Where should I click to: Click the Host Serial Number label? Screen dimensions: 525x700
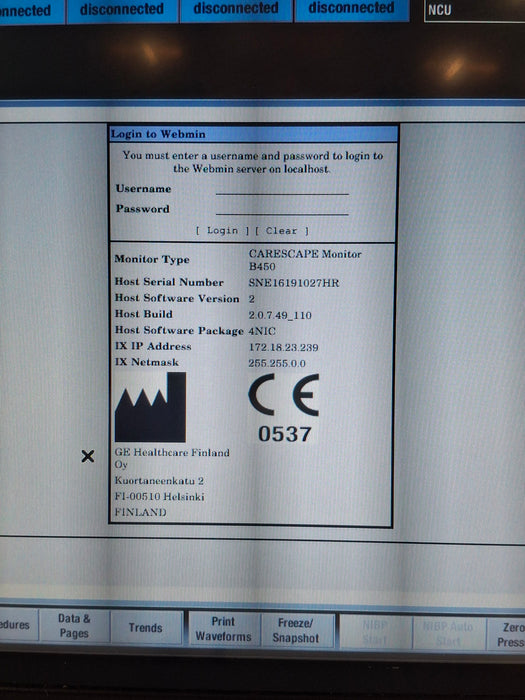click(169, 282)
